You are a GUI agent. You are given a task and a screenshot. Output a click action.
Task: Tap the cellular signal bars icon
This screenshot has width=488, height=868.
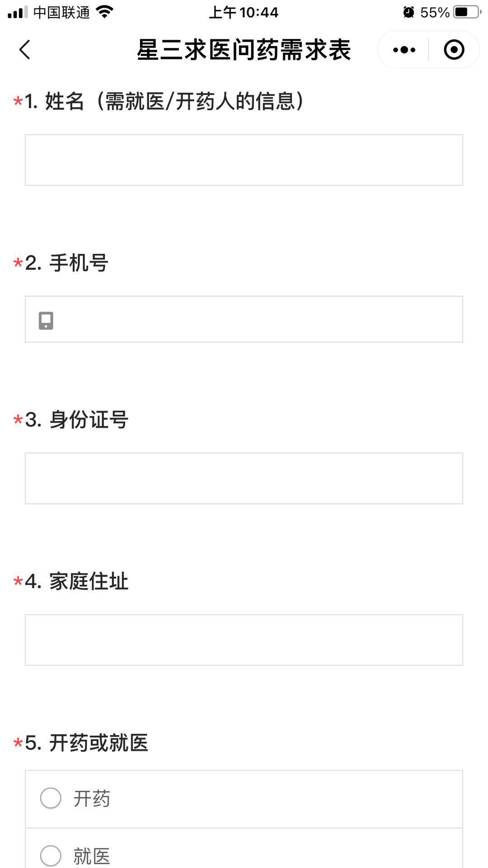coord(19,12)
